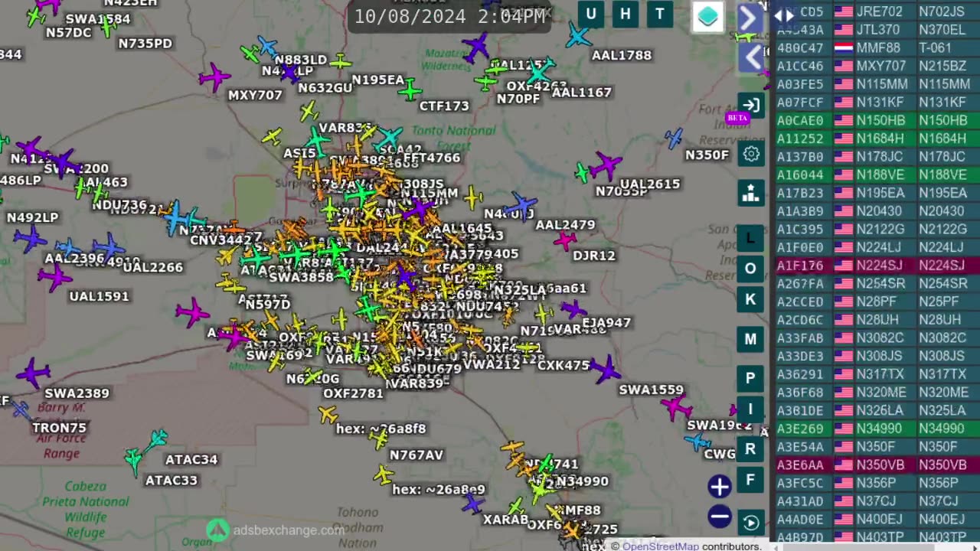980x551 pixels.
Task: Zoom out with the minus icon
Action: (719, 517)
